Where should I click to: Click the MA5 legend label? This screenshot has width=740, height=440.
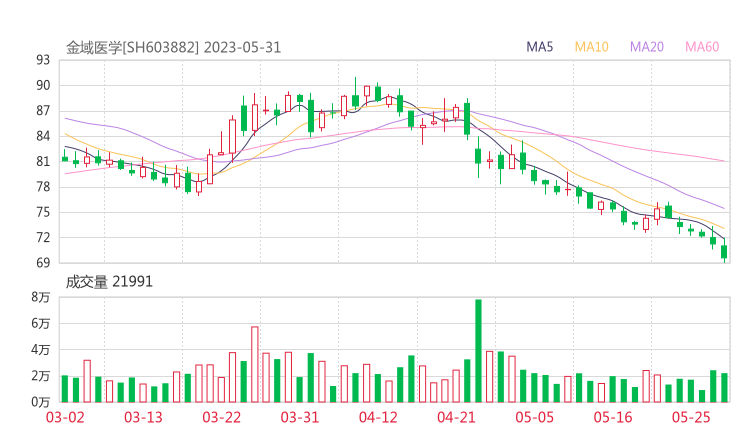coord(539,47)
